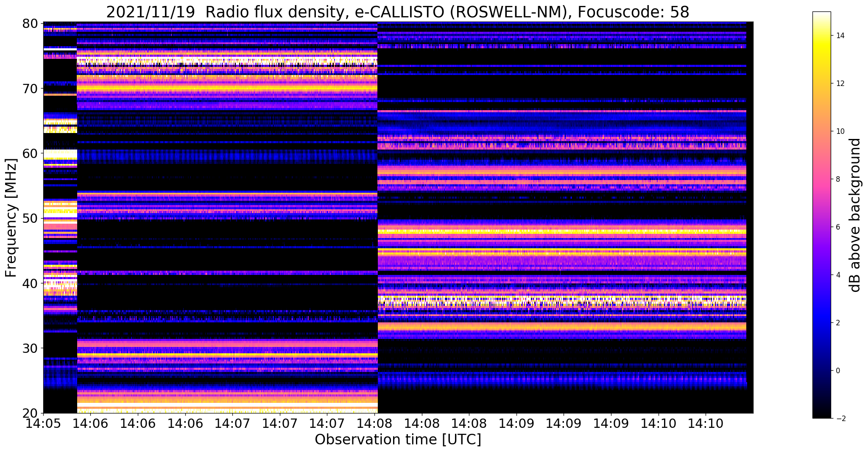Select the "Frequency [MHz]" y-axis label
Viewport: 868px width, 452px height.
click(x=11, y=218)
